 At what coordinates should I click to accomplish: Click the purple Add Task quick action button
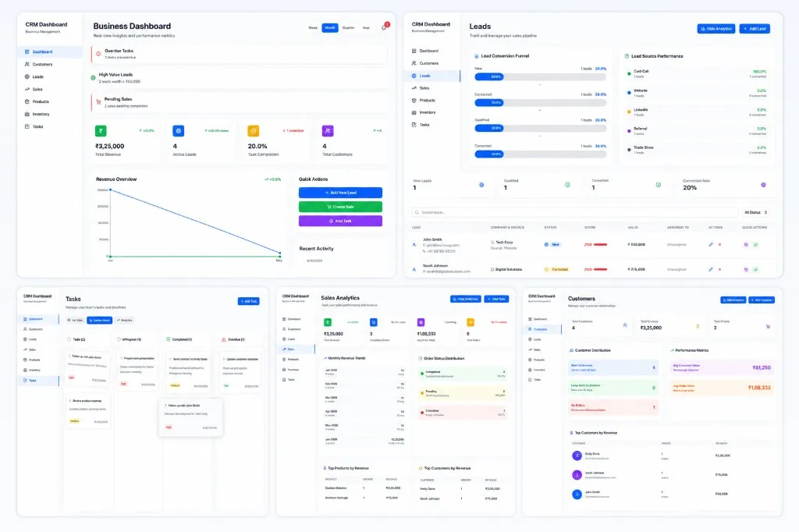coord(340,222)
